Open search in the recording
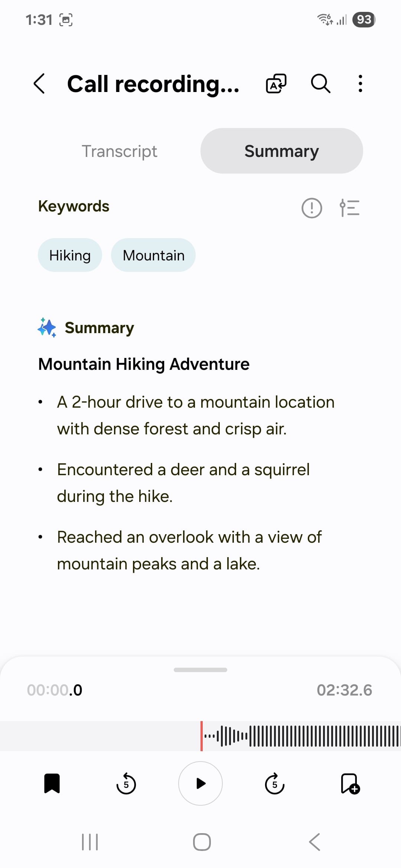The image size is (401, 868). click(320, 83)
